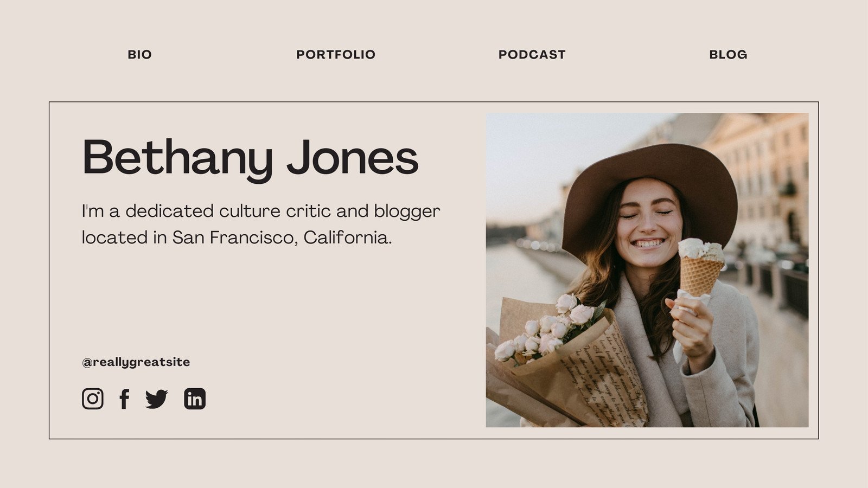868x488 pixels.
Task: Open the LinkedIn icon
Action: (x=195, y=399)
